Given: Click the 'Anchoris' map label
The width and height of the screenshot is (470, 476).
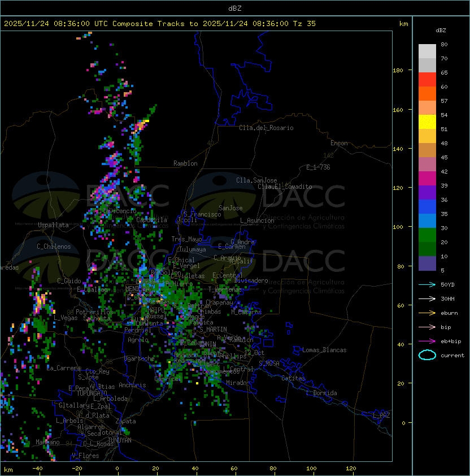Looking at the screenshot, I should tap(132, 385).
